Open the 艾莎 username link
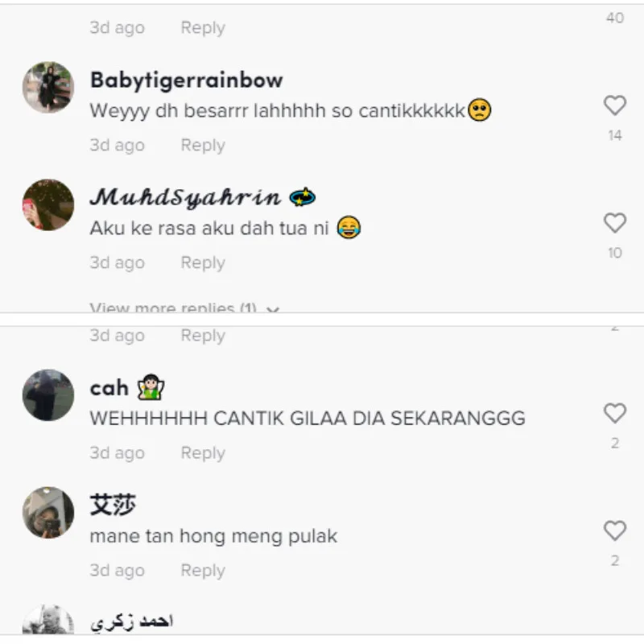 point(113,505)
